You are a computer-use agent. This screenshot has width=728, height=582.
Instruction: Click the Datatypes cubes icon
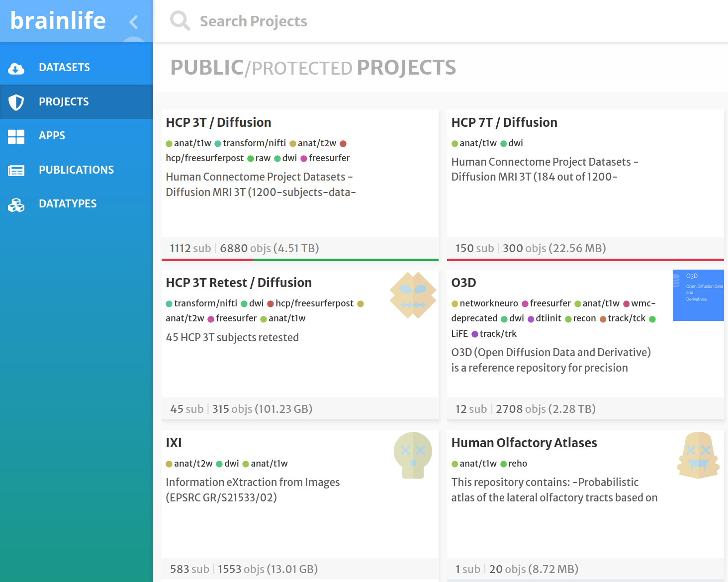16,204
